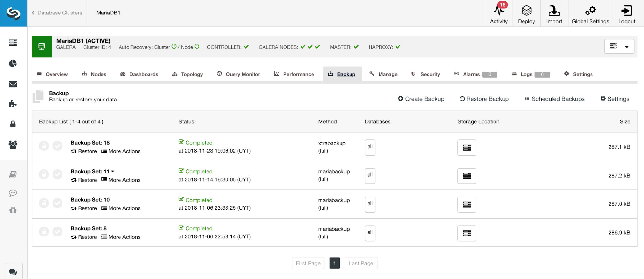Screen dimensions: 644x279
Task: Toggle lock icon for Backup Set 10
Action: [44, 203]
